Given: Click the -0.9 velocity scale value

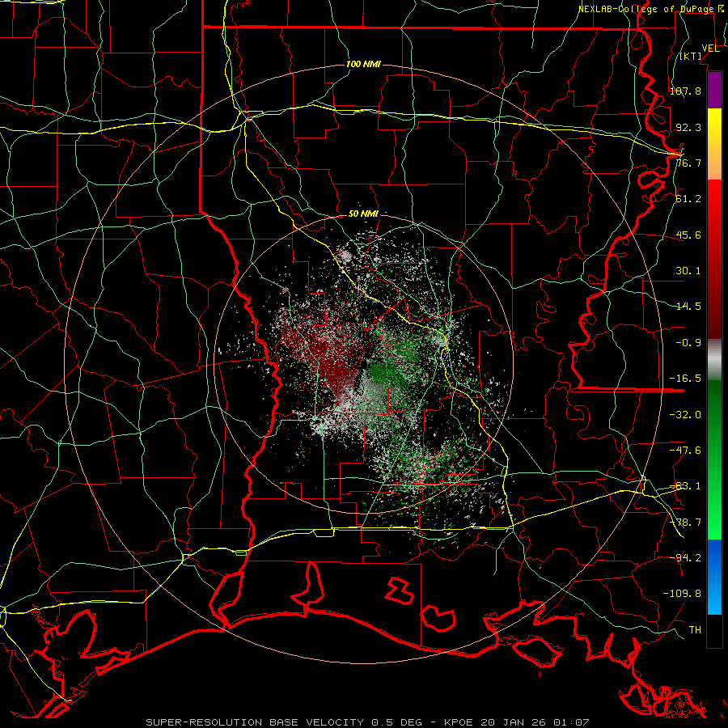Looking at the screenshot, I should [688, 343].
